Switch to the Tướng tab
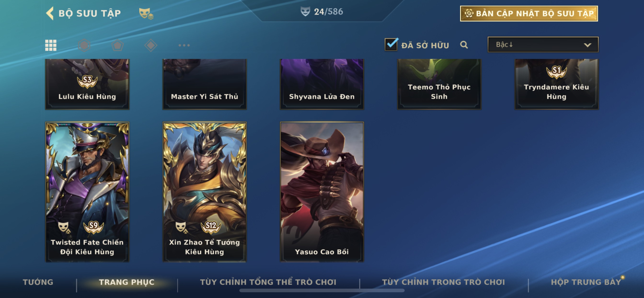Screen dimensions: 644x298 click(x=38, y=282)
